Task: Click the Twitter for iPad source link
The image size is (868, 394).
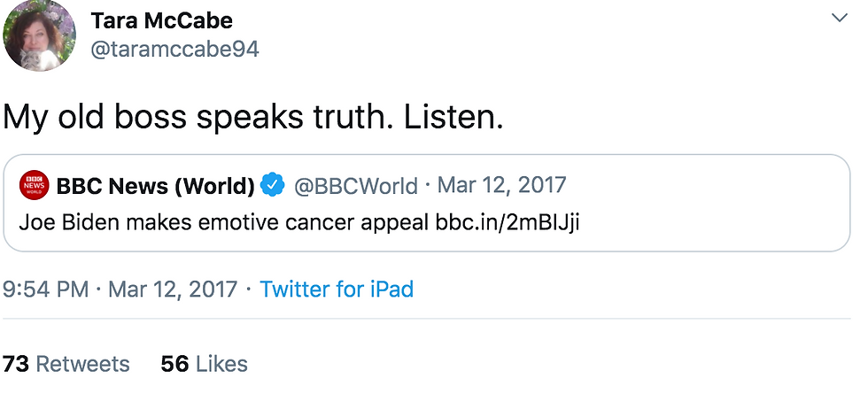Action: [x=337, y=290]
